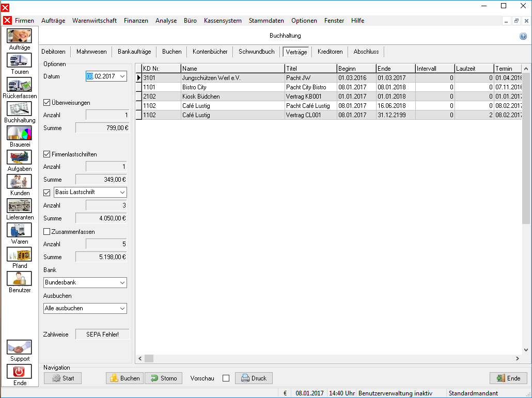Click the horizontal scrollbar right arrow
This screenshot has height=398, width=532.
[518, 358]
